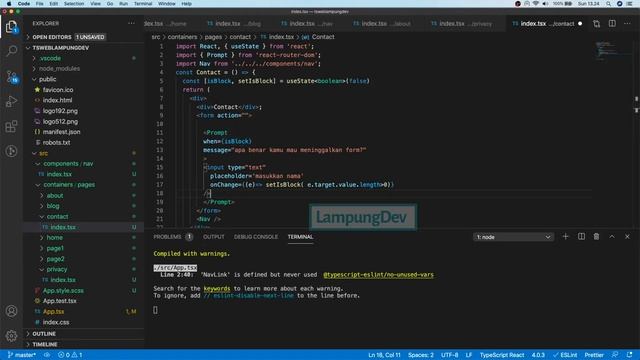The image size is (640, 360).
Task: Click the 'Spaces: 2' indentation status item
Action: (420, 355)
